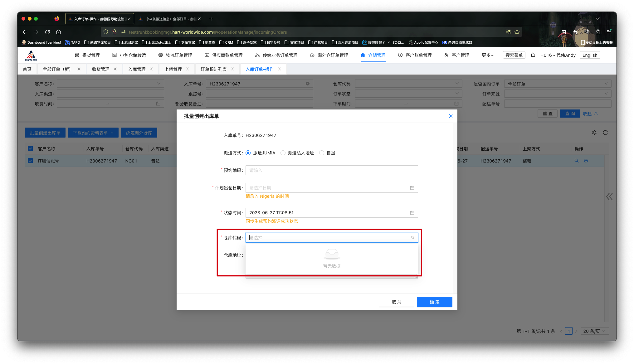Click the 预约编码 input field
Viewport: 634px width, 364px height.
pyautogui.click(x=331, y=170)
